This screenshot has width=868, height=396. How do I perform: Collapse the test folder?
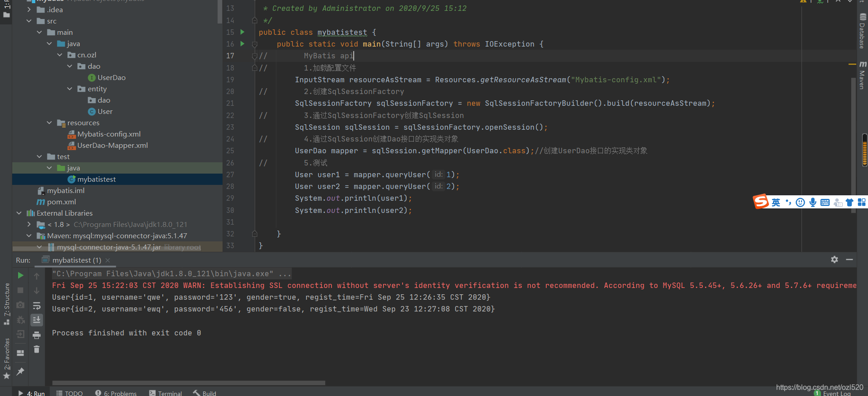(39, 156)
